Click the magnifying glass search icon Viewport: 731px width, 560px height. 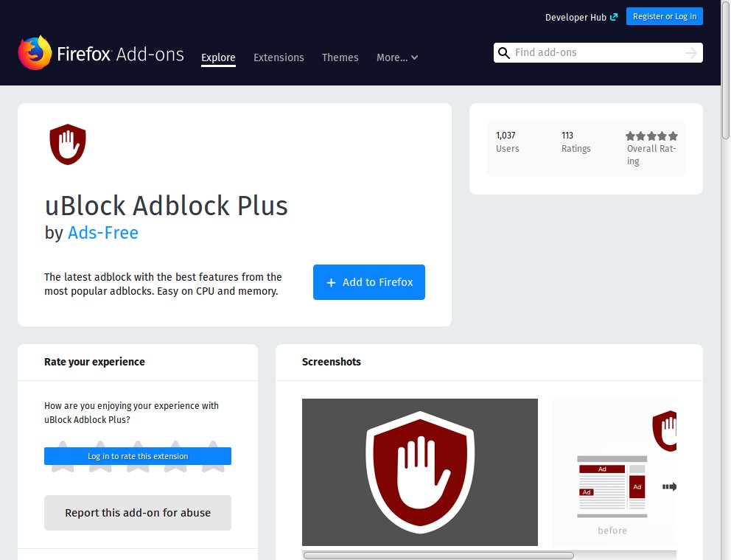coord(504,53)
